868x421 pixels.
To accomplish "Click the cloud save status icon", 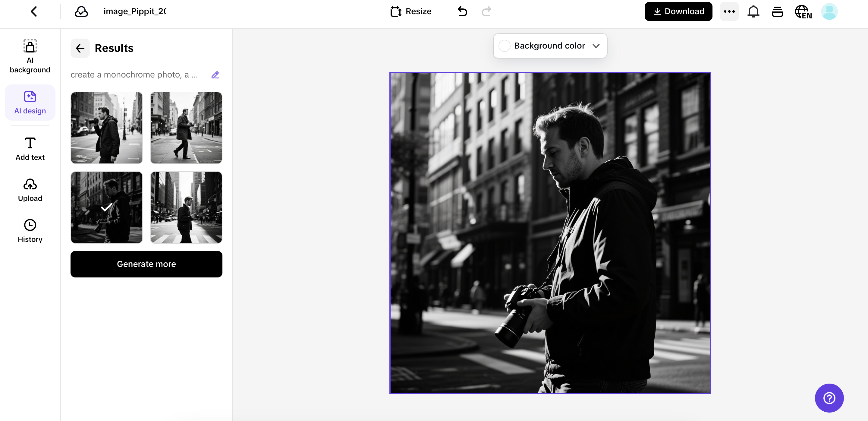I will point(81,11).
